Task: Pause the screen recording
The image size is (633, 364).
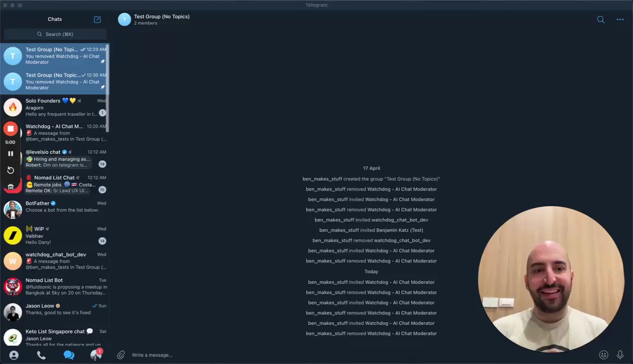Action: coord(11,154)
